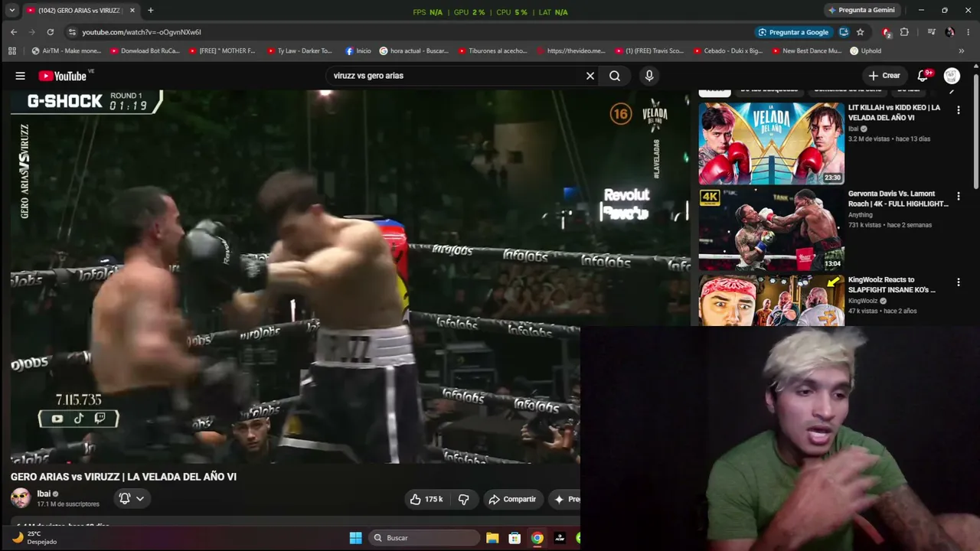This screenshot has width=980, height=551.
Task: Like the video with thumbs up
Action: [426, 499]
